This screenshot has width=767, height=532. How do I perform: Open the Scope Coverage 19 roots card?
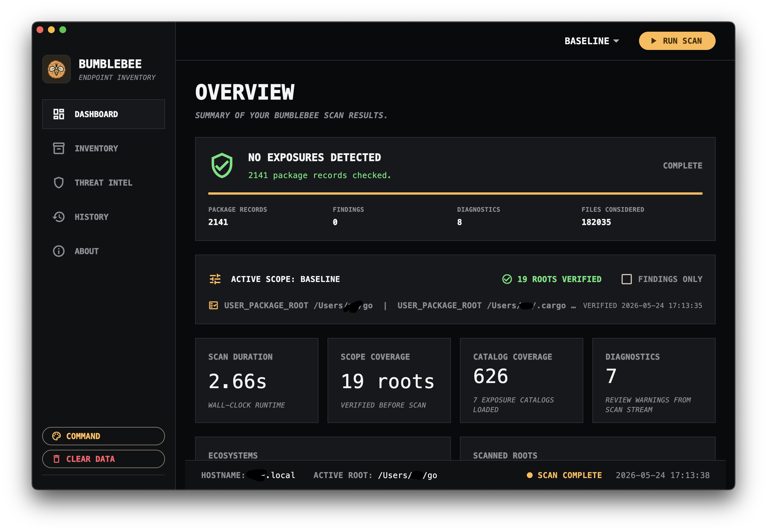(x=389, y=380)
